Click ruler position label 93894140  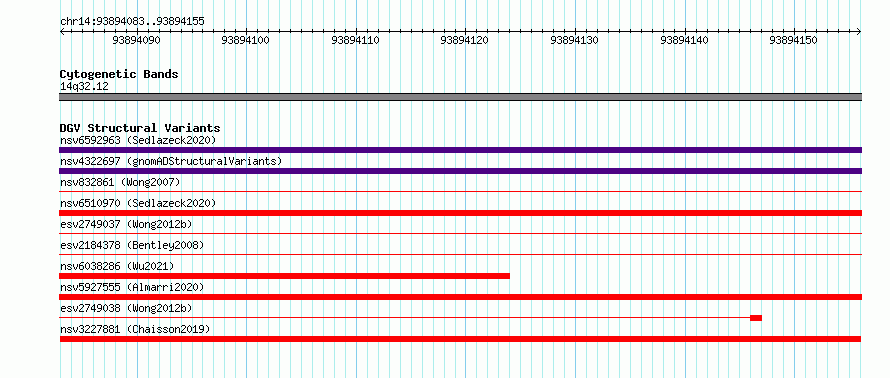pyautogui.click(x=685, y=40)
